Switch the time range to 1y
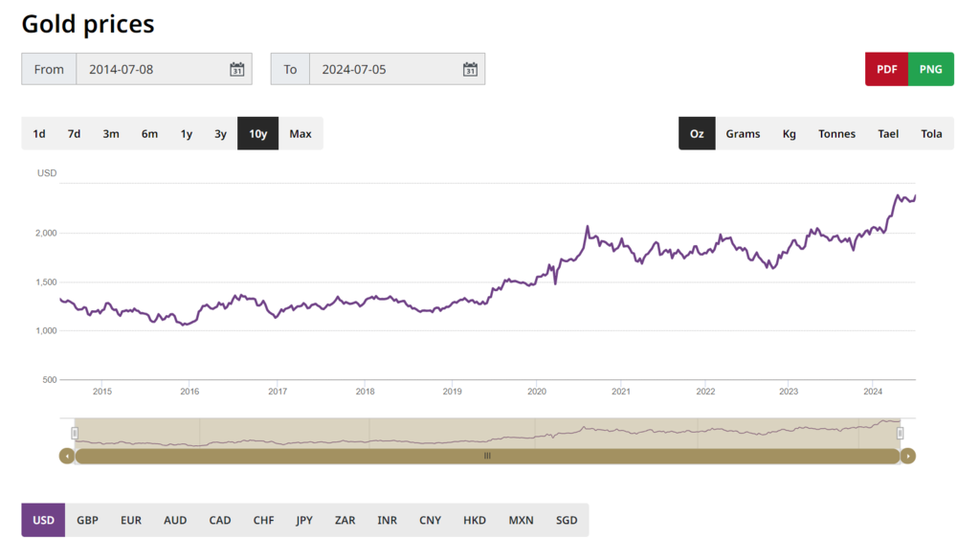980x540 pixels. 187,134
